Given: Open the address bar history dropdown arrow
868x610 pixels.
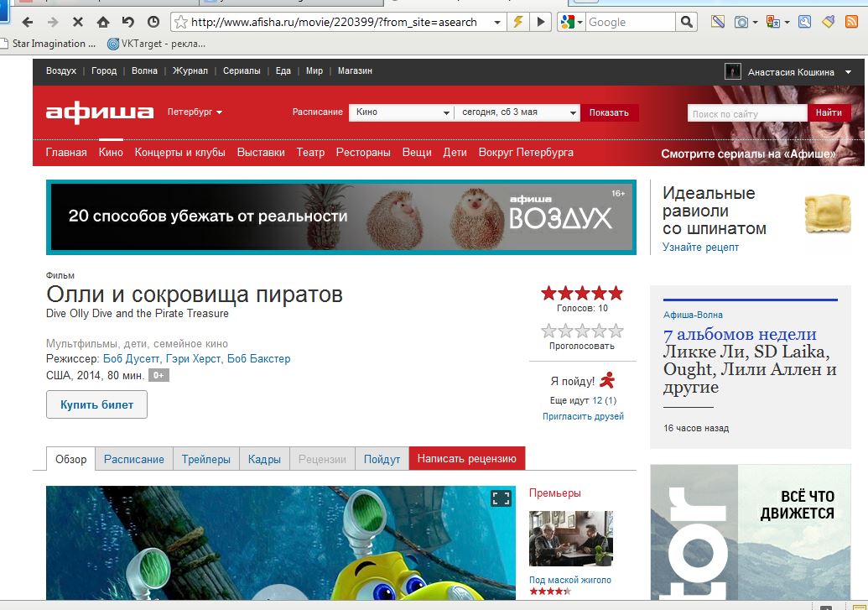Looking at the screenshot, I should tap(497, 23).
